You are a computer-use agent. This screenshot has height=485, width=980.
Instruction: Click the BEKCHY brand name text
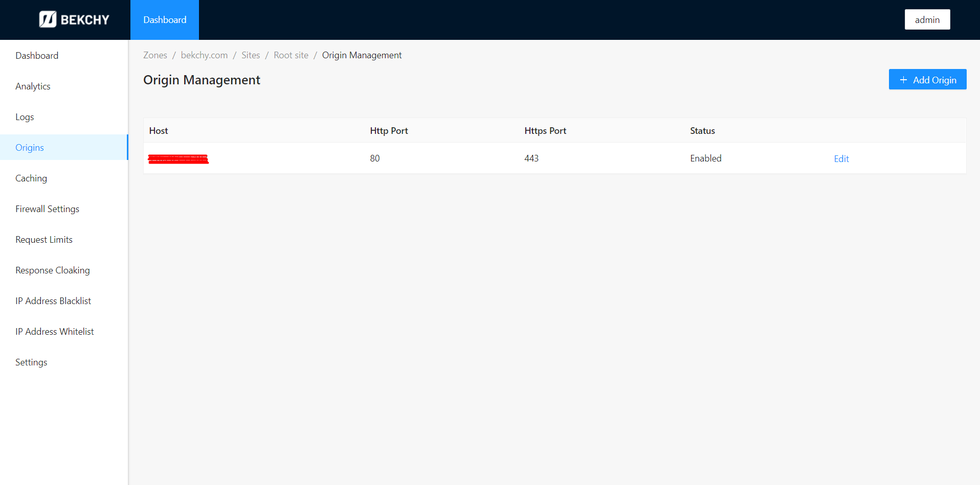pos(85,20)
